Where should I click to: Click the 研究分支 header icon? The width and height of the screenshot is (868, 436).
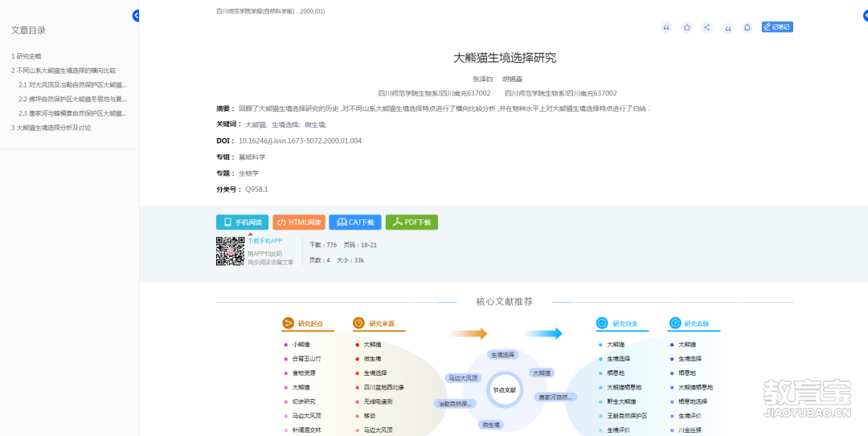coord(602,323)
